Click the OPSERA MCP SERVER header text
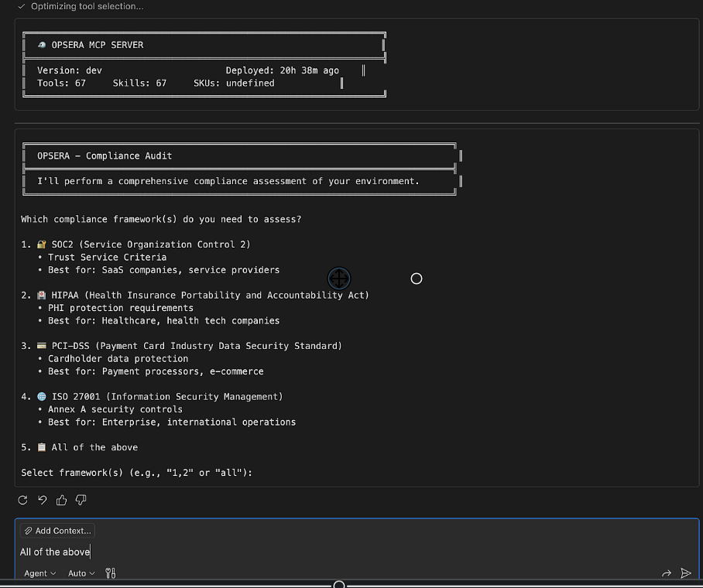This screenshot has width=703, height=588. [97, 45]
